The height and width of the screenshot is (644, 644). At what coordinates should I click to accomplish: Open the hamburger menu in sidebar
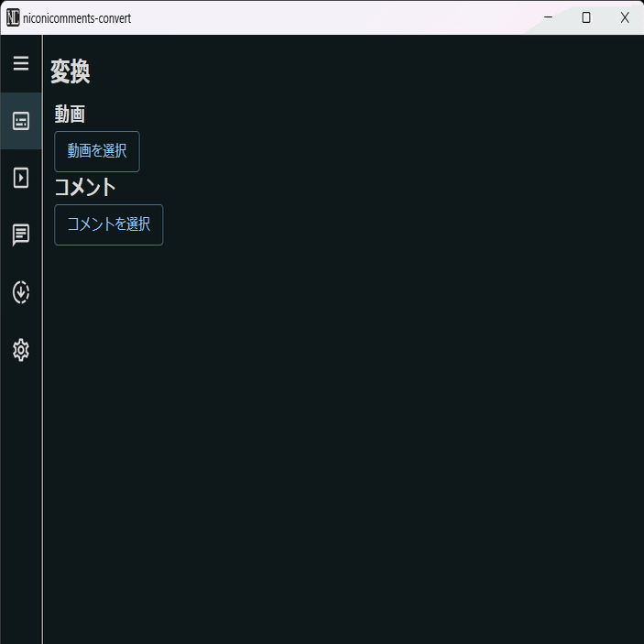point(21,63)
